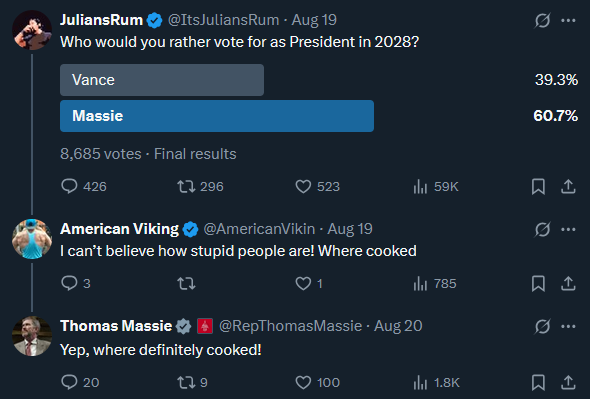Viewport: 590px width, 399px height.
Task: Like Thomas Massie's reply with 100 likes
Action: (317, 382)
